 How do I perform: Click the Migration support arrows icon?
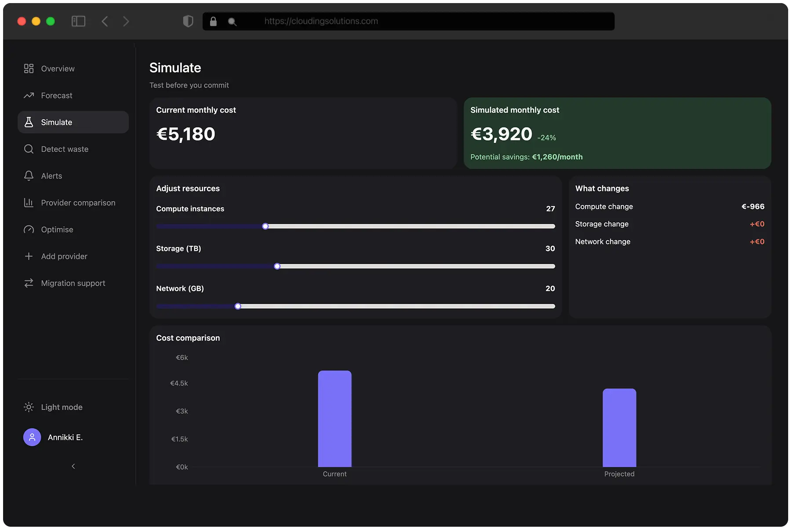tap(29, 283)
